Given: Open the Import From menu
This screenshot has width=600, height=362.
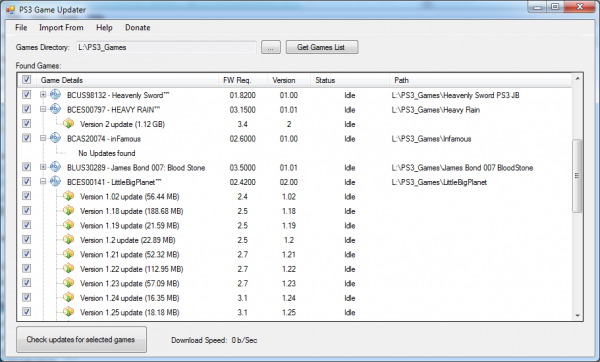Looking at the screenshot, I should click(61, 28).
